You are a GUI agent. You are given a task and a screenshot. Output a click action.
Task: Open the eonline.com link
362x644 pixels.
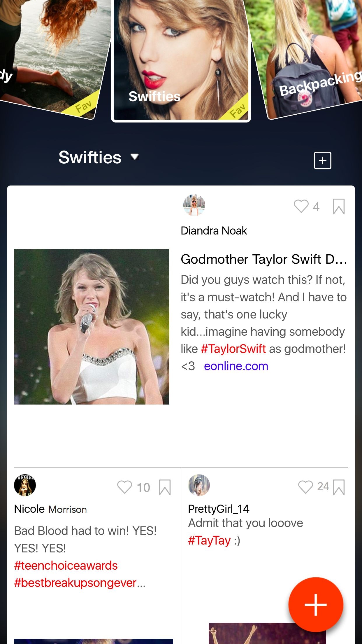tap(236, 366)
